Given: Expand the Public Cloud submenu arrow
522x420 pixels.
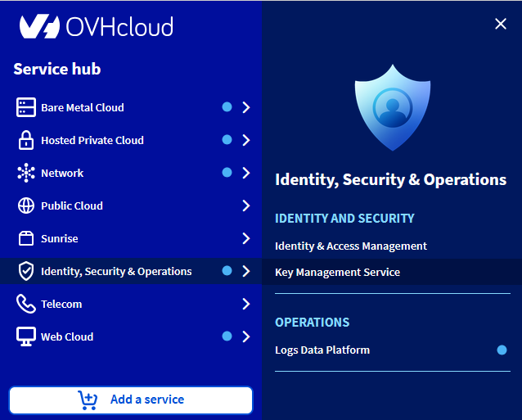Looking at the screenshot, I should coord(245,205).
